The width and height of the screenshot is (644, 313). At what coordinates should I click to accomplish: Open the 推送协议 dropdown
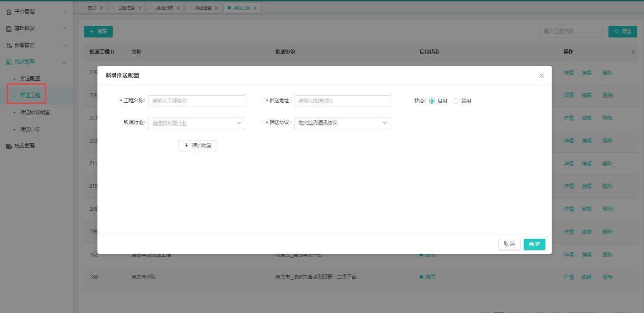[x=342, y=123]
